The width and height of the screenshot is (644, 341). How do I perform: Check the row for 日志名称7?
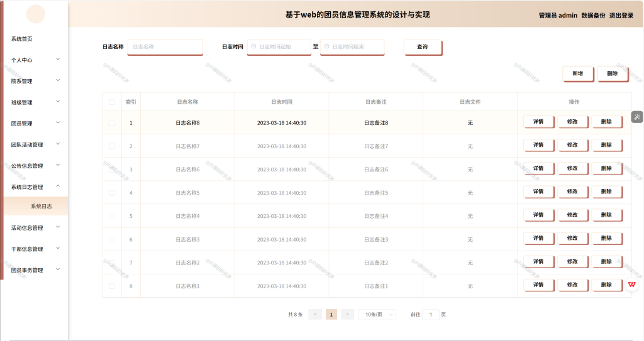tap(112, 146)
